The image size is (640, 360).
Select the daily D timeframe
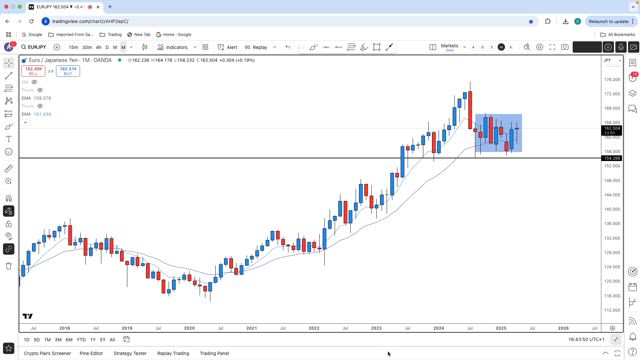tap(107, 47)
